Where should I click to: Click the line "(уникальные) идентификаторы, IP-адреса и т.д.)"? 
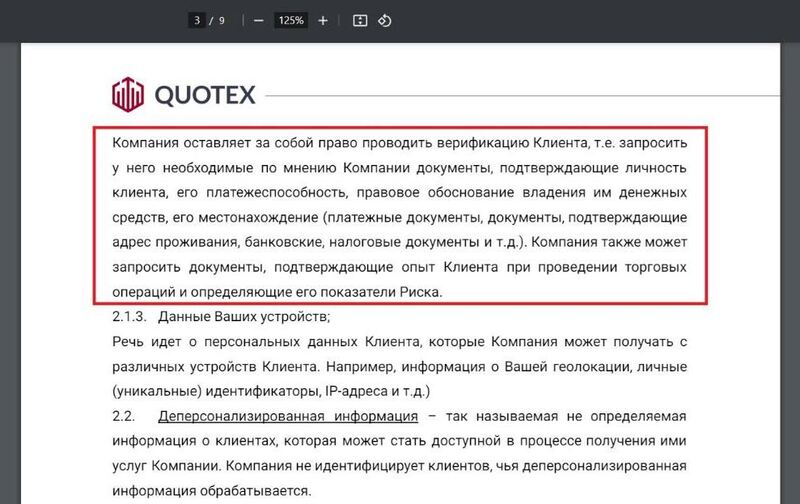pyautogui.click(x=271, y=391)
